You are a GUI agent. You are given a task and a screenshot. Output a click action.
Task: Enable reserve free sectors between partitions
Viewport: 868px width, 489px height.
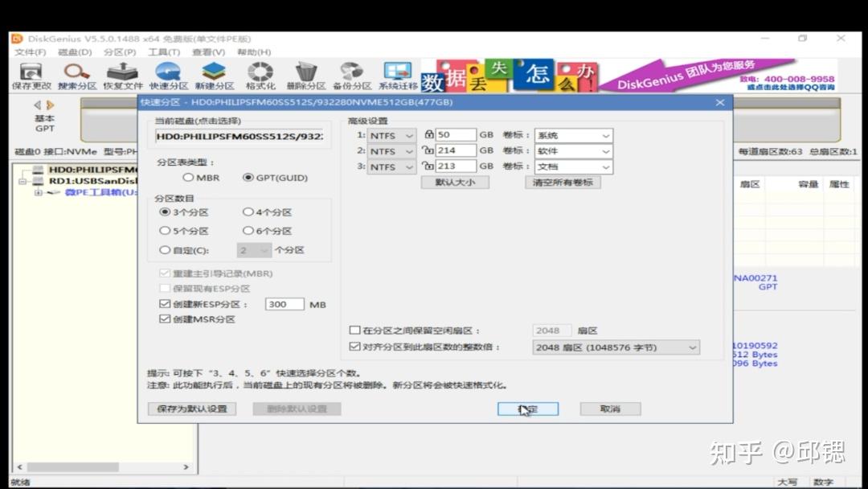tap(355, 330)
